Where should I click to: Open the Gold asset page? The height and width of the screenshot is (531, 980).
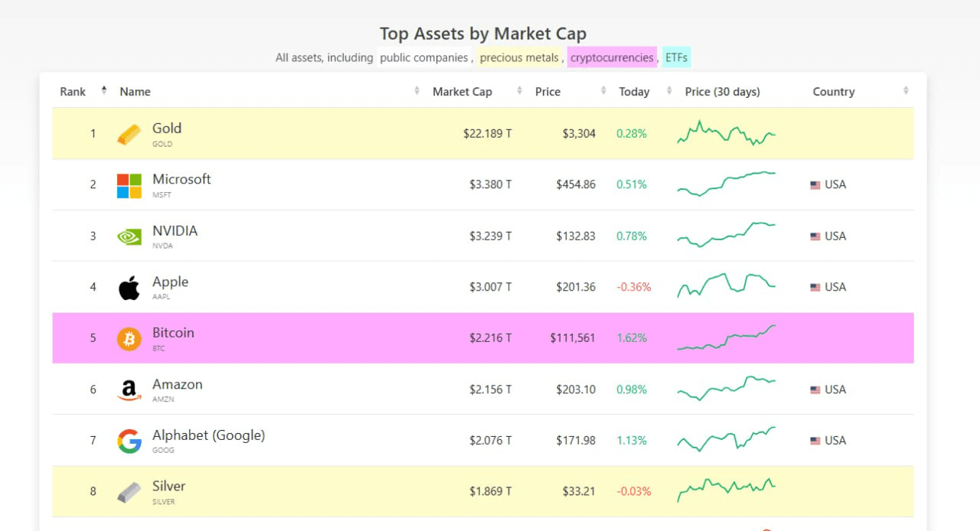coord(167,129)
